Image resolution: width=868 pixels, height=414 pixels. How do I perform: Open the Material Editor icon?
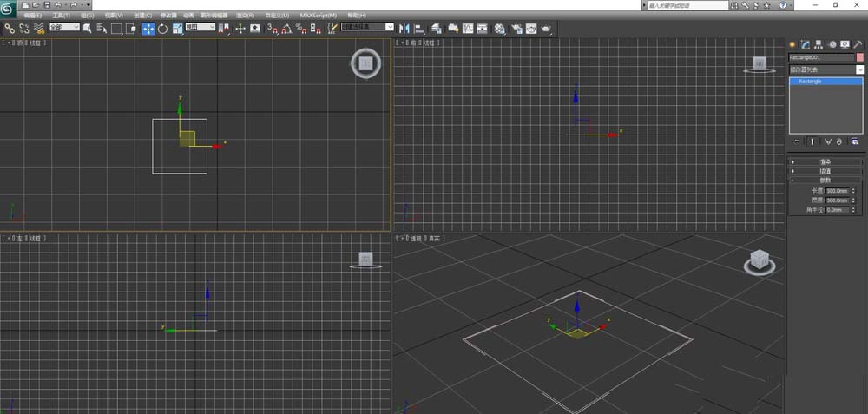[x=500, y=29]
